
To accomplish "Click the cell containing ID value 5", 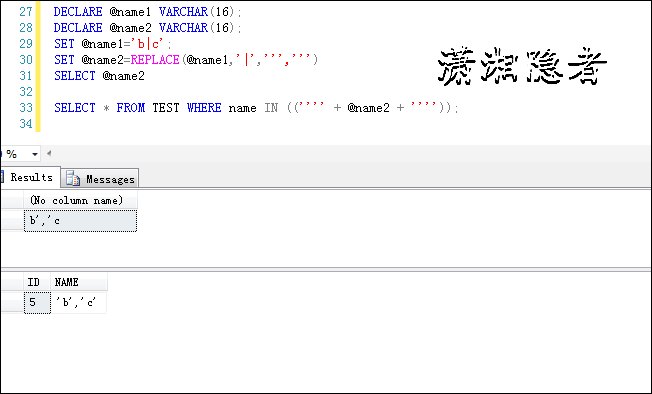I will tap(37, 303).
